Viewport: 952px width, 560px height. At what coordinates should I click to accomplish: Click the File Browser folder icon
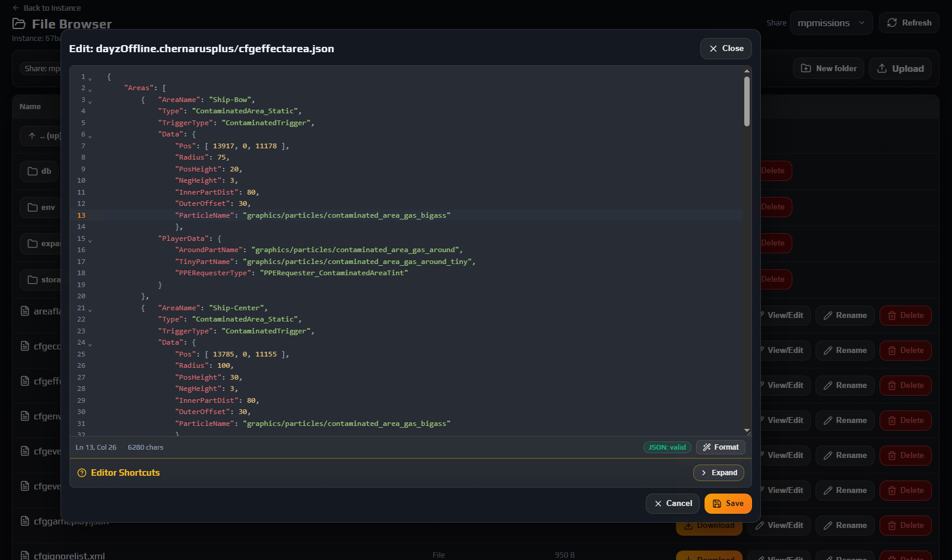pyautogui.click(x=19, y=24)
